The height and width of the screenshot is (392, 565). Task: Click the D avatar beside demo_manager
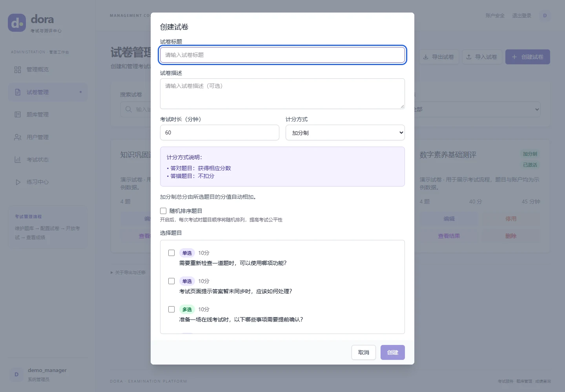[x=16, y=374]
